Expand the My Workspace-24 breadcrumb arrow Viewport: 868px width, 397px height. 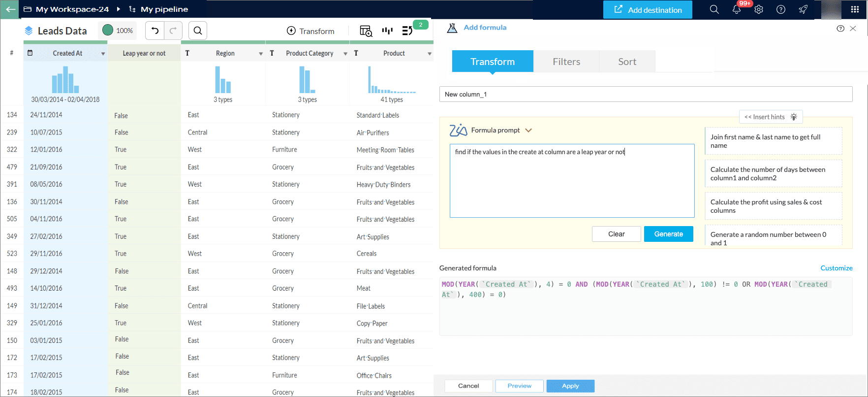coord(119,9)
